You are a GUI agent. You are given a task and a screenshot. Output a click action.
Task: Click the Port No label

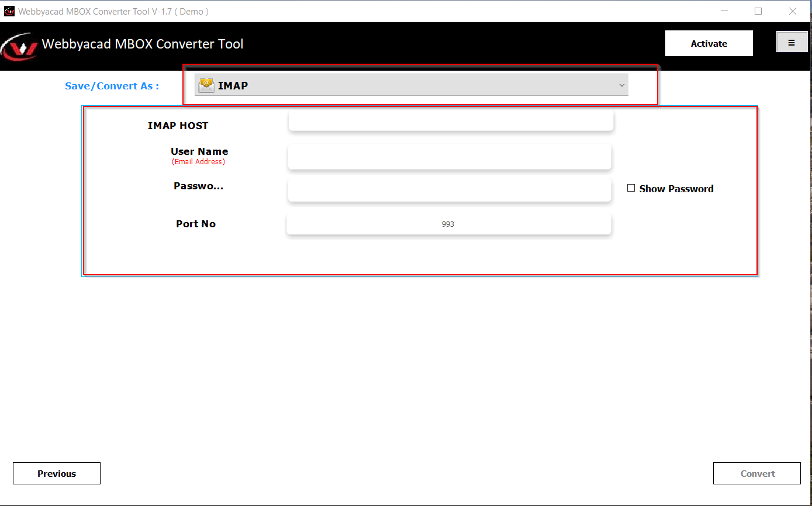click(x=196, y=224)
